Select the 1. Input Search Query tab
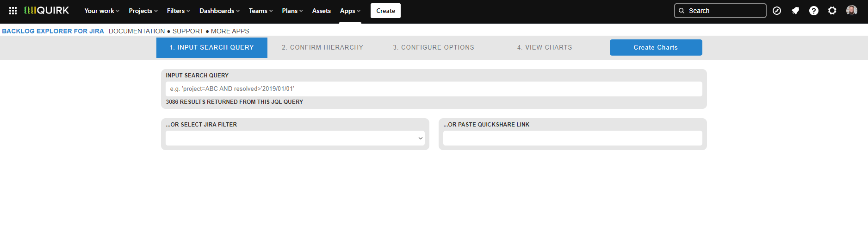868x247 pixels. pyautogui.click(x=212, y=47)
